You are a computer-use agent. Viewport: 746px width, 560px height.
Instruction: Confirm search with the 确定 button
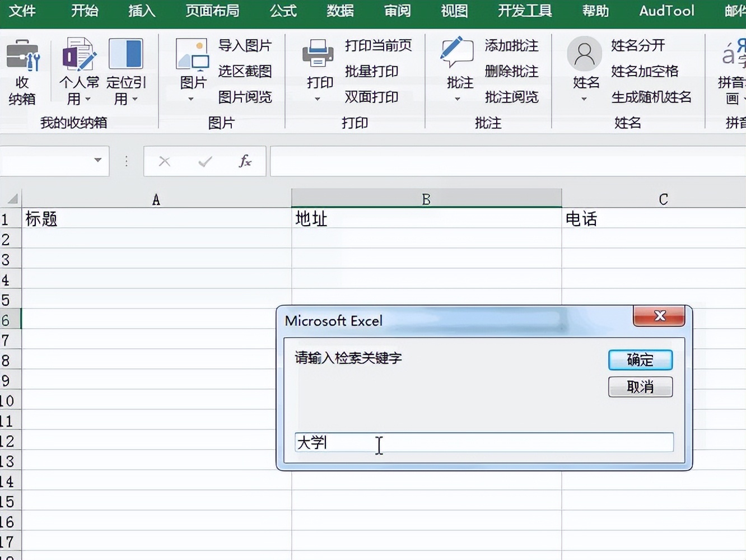tap(640, 360)
